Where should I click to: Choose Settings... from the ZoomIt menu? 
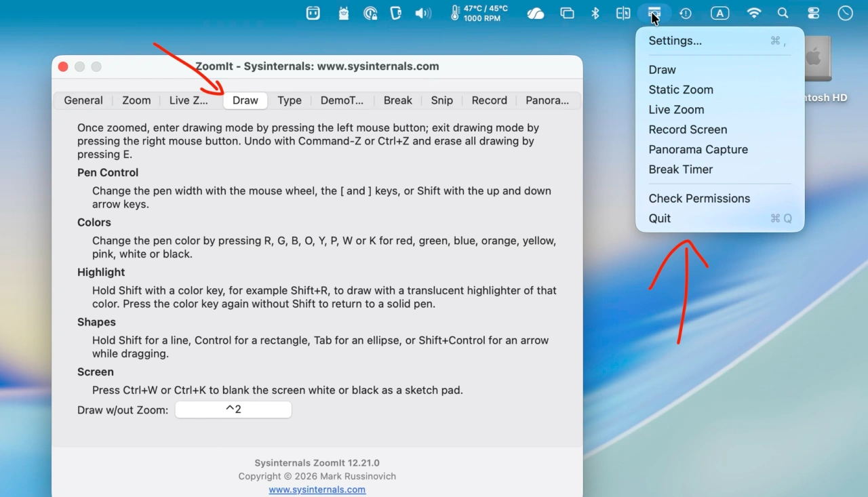(719, 41)
